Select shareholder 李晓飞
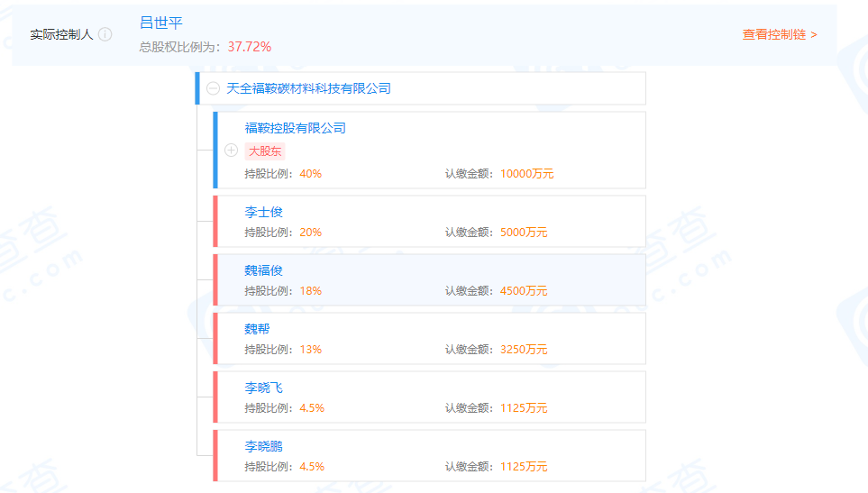 pyautogui.click(x=264, y=388)
